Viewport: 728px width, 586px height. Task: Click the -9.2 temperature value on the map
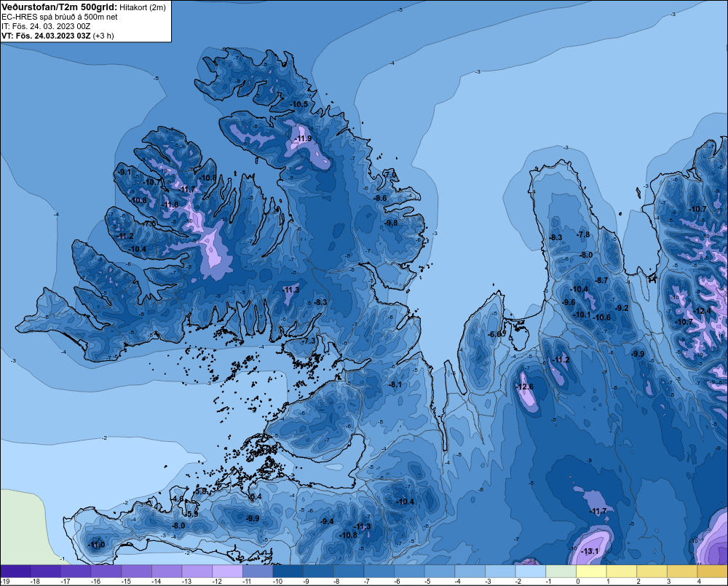(x=622, y=309)
